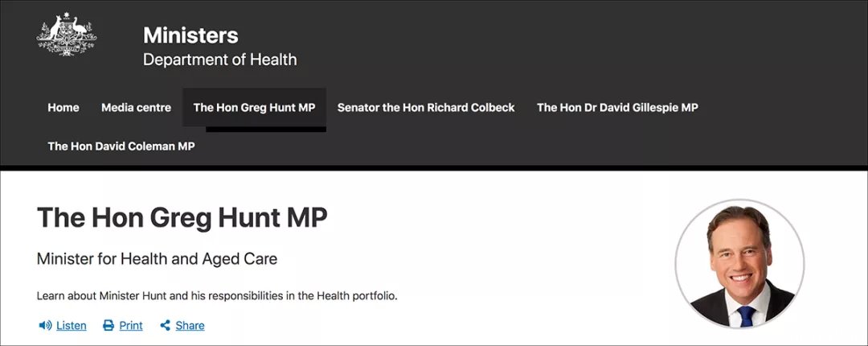This screenshot has height=346, width=868.
Task: Click the printer icon beside Print
Action: point(108,326)
